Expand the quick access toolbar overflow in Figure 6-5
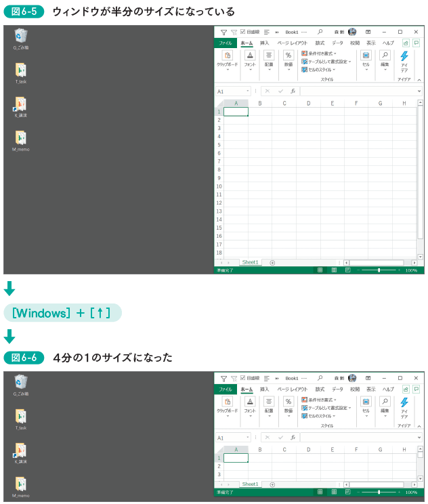Screen dimensions: 428x504 tap(277, 32)
